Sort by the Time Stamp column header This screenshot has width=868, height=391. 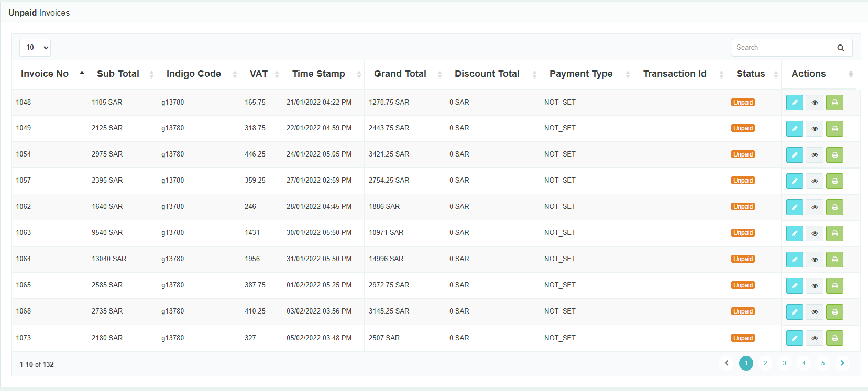click(318, 74)
